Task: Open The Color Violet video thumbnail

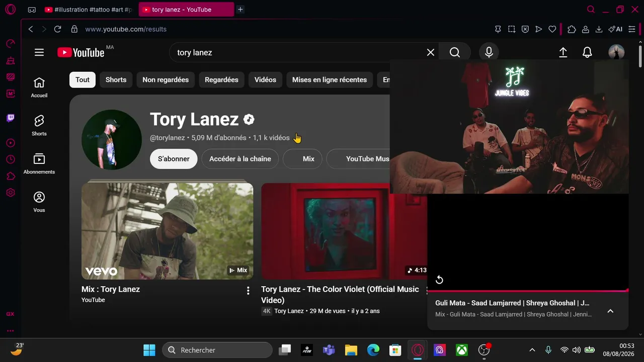Action: point(344,231)
